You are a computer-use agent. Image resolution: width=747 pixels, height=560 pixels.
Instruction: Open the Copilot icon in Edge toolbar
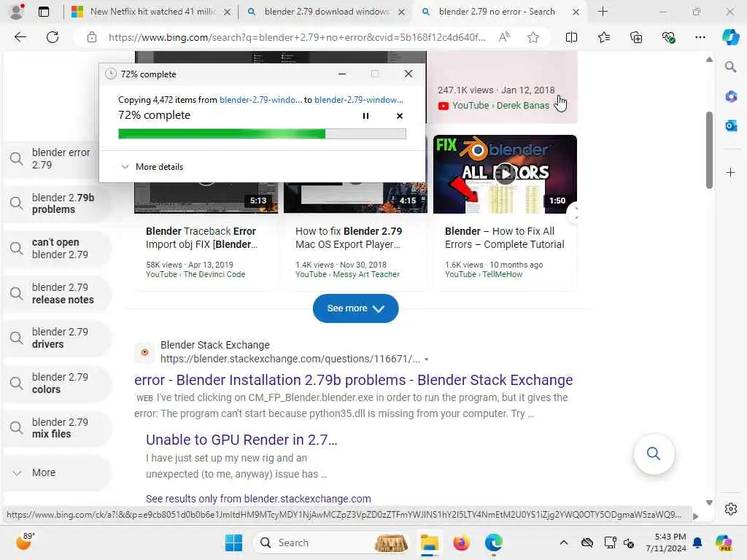[x=730, y=37]
